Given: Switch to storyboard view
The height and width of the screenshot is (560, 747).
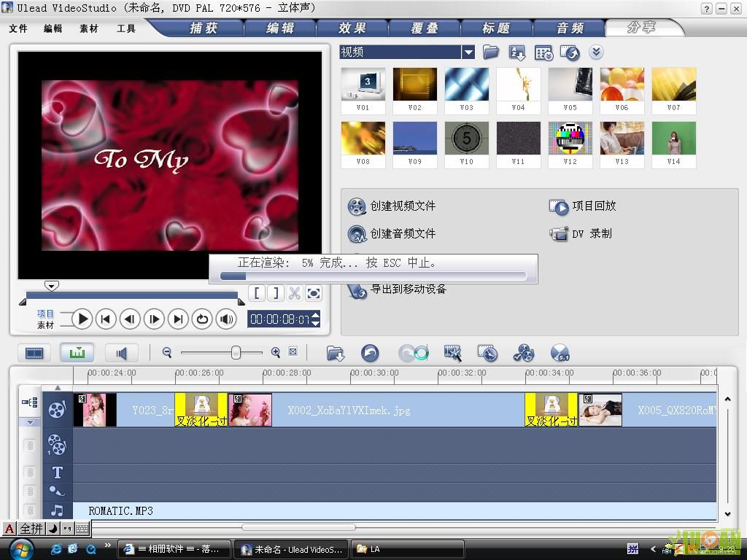Looking at the screenshot, I should pyautogui.click(x=34, y=353).
